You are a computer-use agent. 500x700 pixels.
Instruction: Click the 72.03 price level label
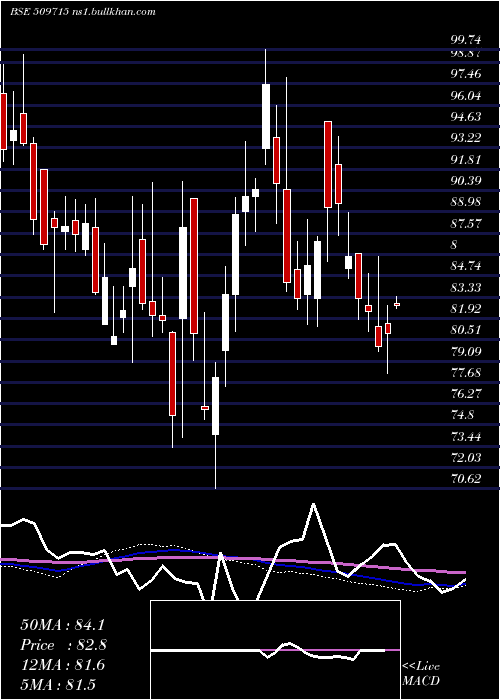466,458
